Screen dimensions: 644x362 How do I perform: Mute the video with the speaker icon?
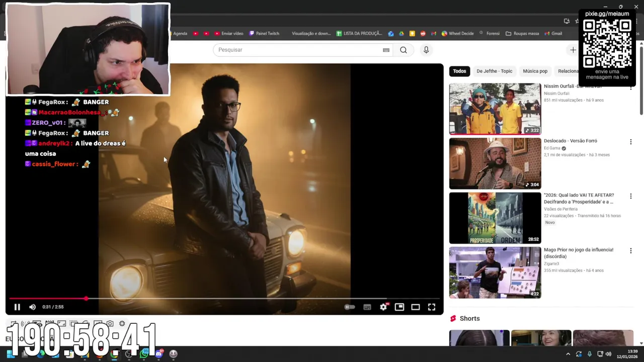(32, 307)
